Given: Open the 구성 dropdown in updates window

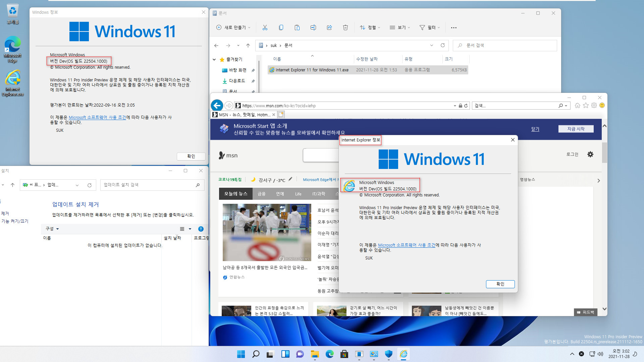Looking at the screenshot, I should [52, 229].
